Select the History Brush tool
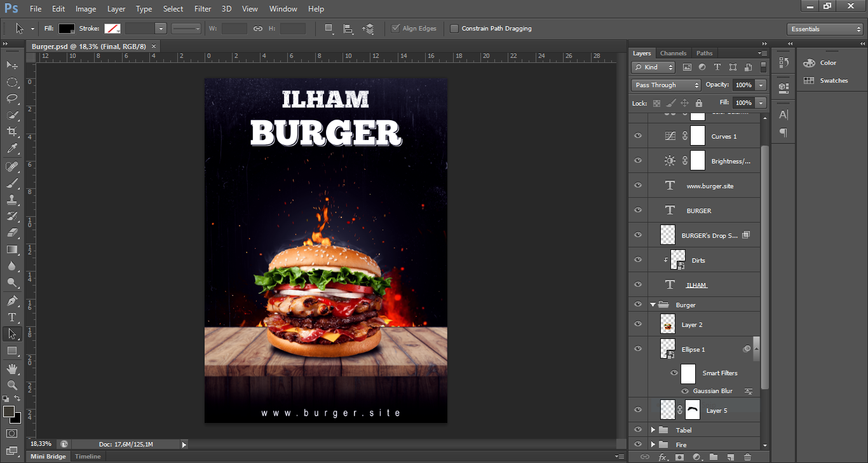Image resolution: width=868 pixels, height=463 pixels. 12,216
